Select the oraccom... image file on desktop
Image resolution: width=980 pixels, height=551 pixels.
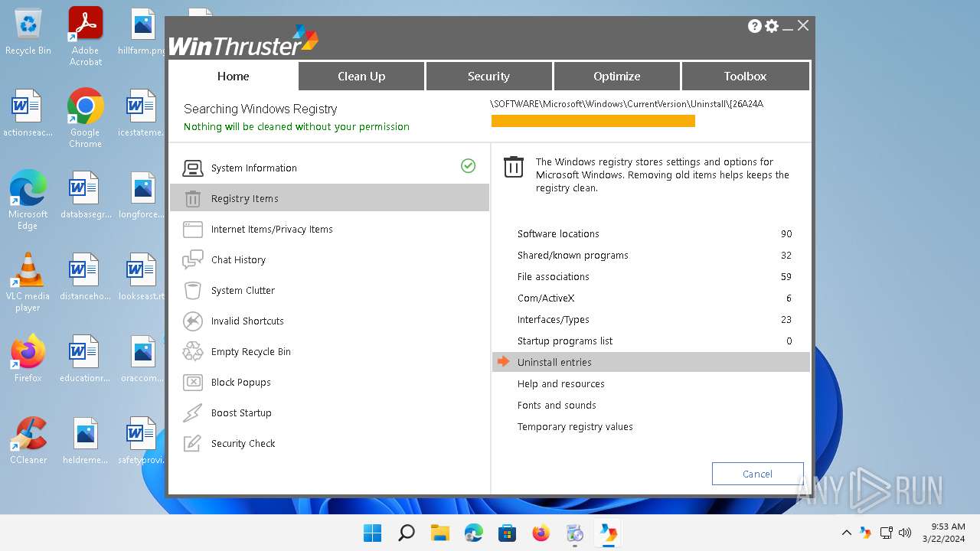(142, 358)
